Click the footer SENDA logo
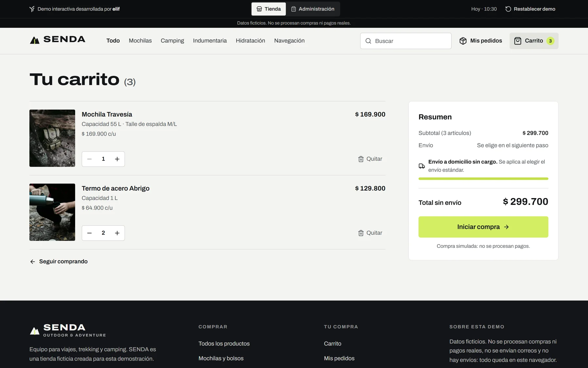Viewport: 588px width, 368px height. click(68, 330)
